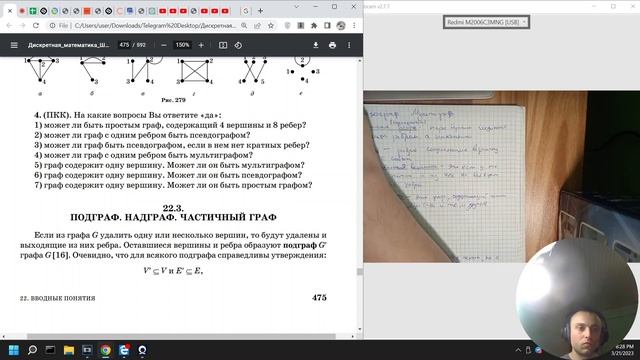Click question 7 about простым графом

pos(173,185)
